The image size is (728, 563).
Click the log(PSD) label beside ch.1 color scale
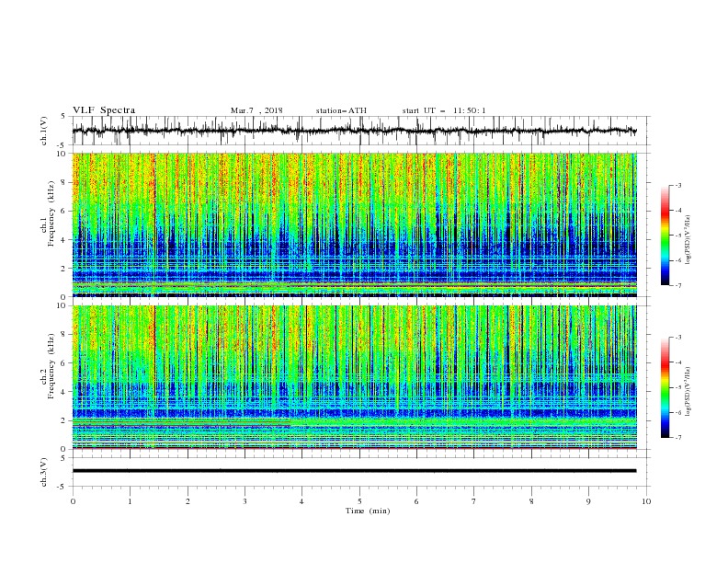pyautogui.click(x=688, y=240)
